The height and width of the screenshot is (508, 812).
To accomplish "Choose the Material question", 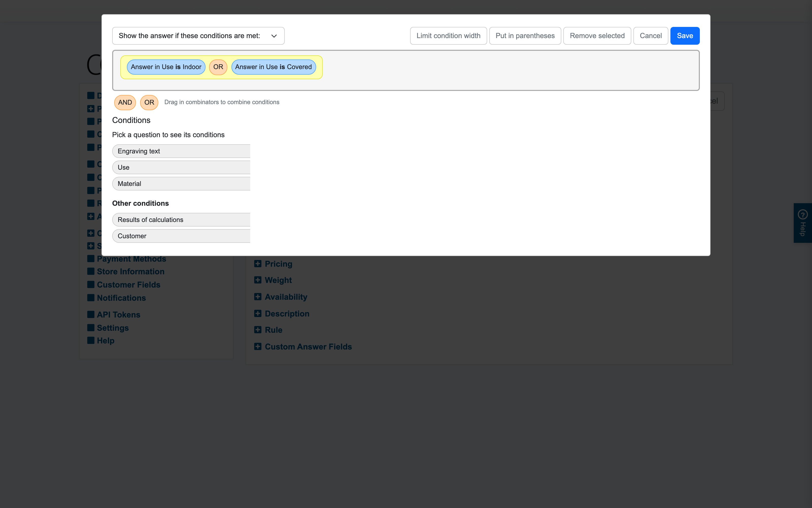I will tap(181, 184).
